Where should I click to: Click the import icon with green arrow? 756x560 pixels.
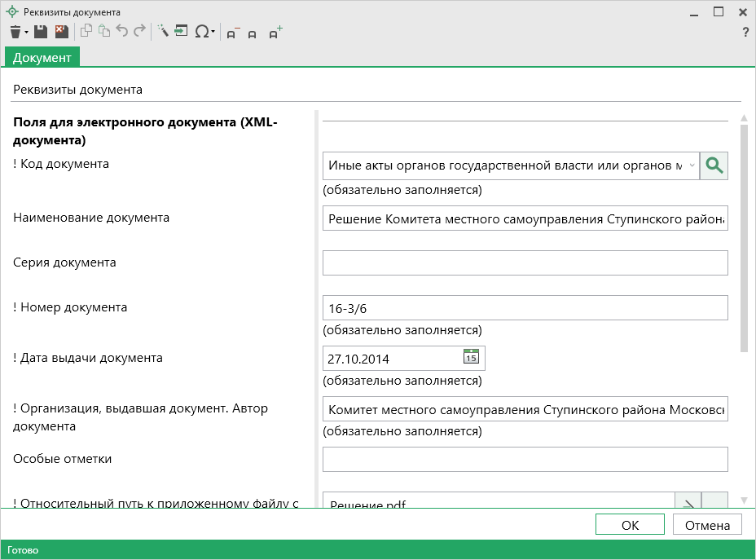181,32
